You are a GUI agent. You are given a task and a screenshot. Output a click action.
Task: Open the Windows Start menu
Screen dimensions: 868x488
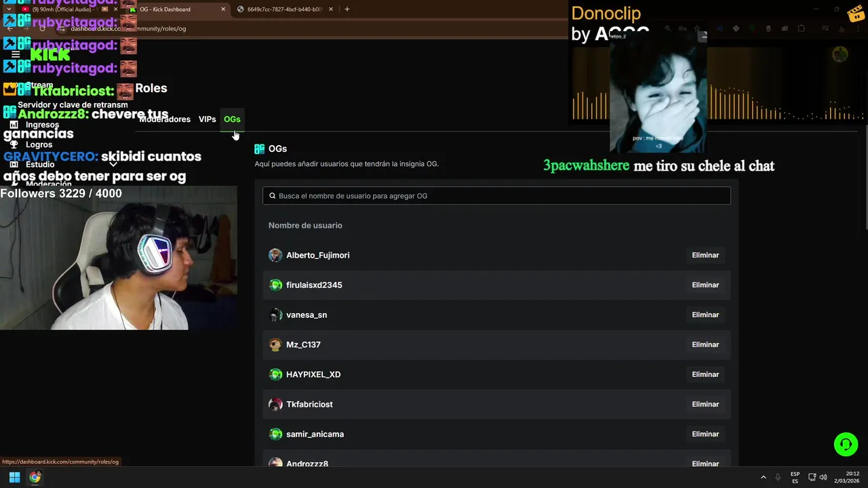click(14, 477)
